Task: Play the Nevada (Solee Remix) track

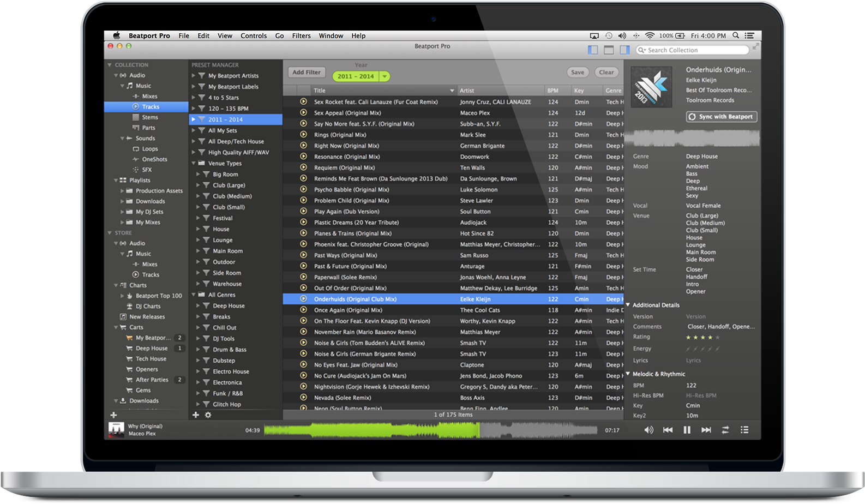Action: pyautogui.click(x=303, y=398)
